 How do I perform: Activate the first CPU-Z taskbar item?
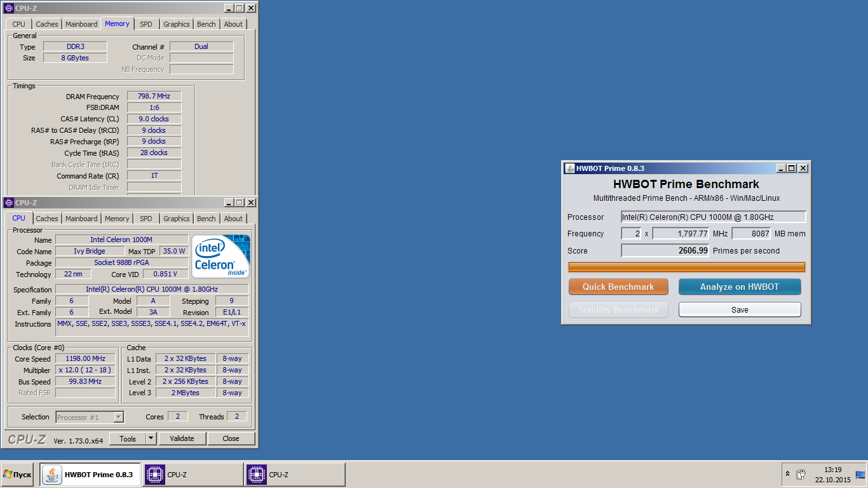193,475
